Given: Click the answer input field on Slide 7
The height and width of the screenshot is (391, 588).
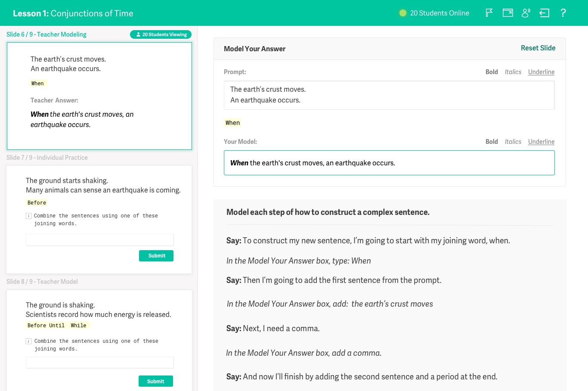Looking at the screenshot, I should 99,240.
